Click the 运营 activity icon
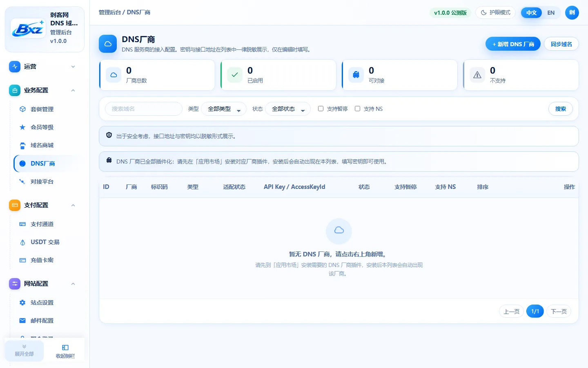 click(15, 67)
